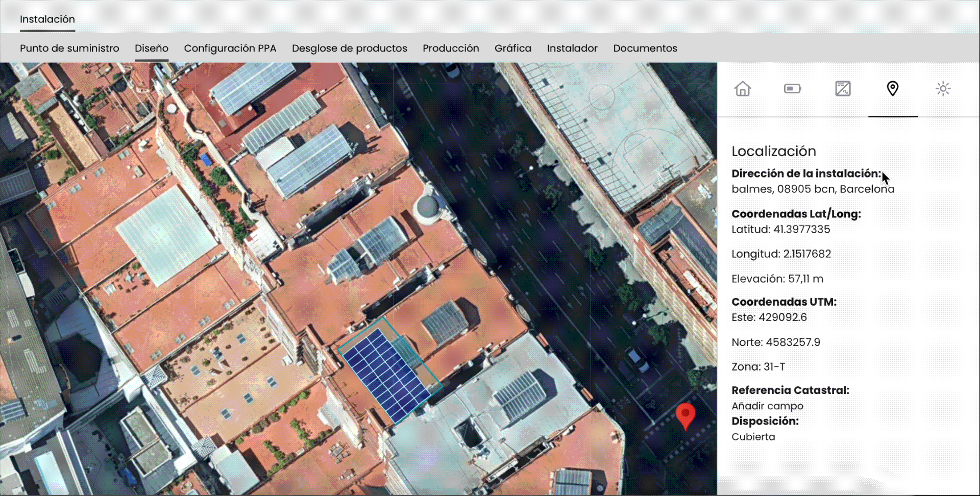Click the Instalación top-level tab
Viewport: 980px width, 496px height.
47,19
